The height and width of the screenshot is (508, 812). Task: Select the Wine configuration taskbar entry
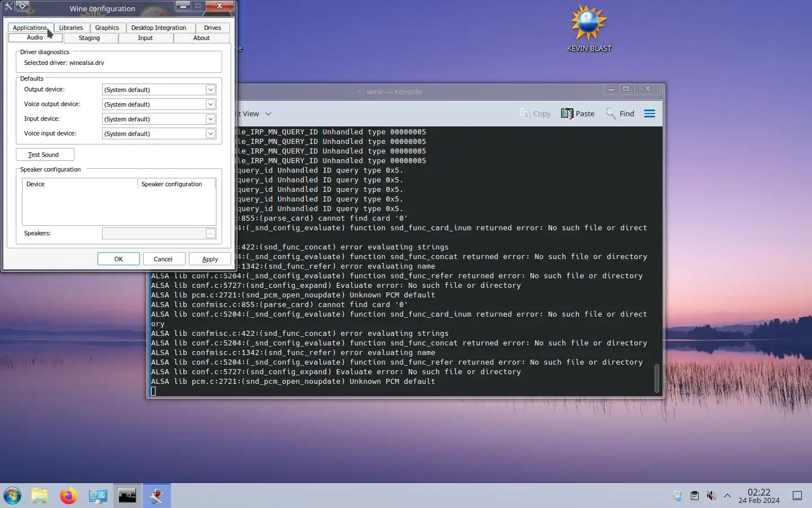157,496
